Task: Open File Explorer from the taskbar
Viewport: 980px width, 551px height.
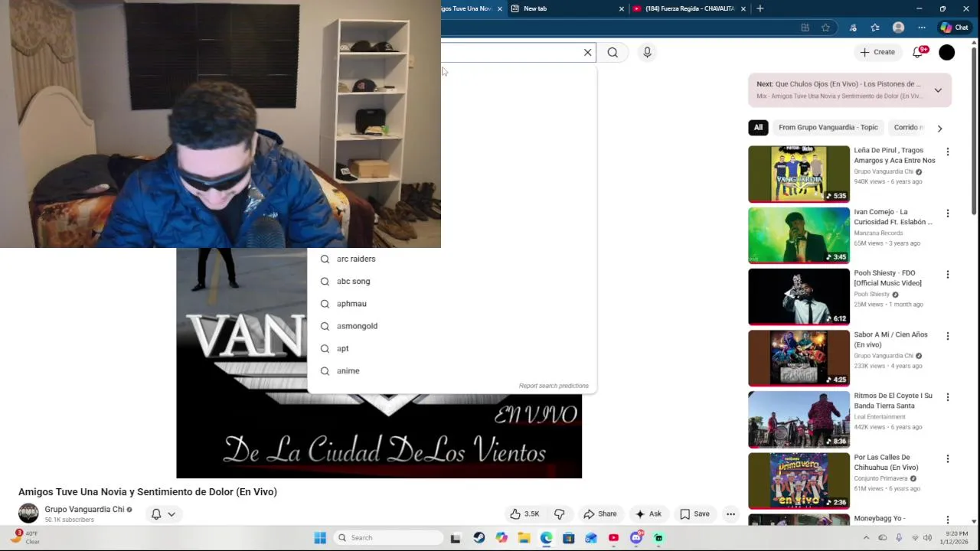Action: click(524, 538)
